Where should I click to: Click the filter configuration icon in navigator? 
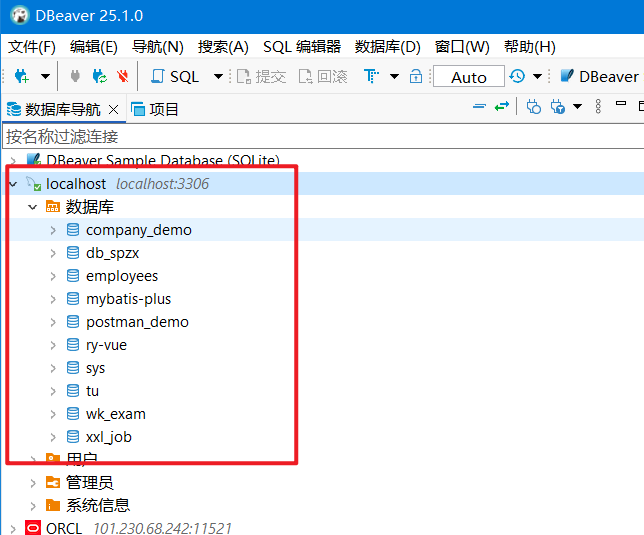coord(558,107)
